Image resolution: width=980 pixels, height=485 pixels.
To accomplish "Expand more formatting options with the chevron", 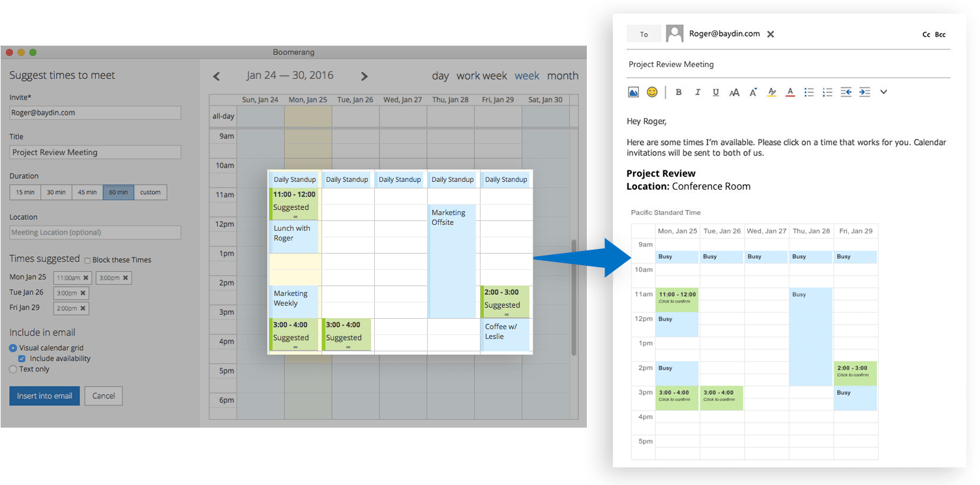I will tap(883, 92).
